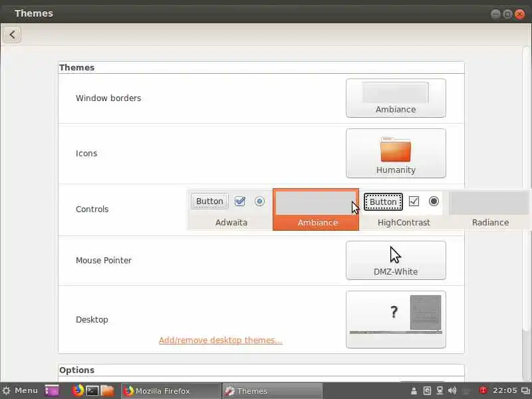Click Add/remove desktop themes link

(221, 340)
